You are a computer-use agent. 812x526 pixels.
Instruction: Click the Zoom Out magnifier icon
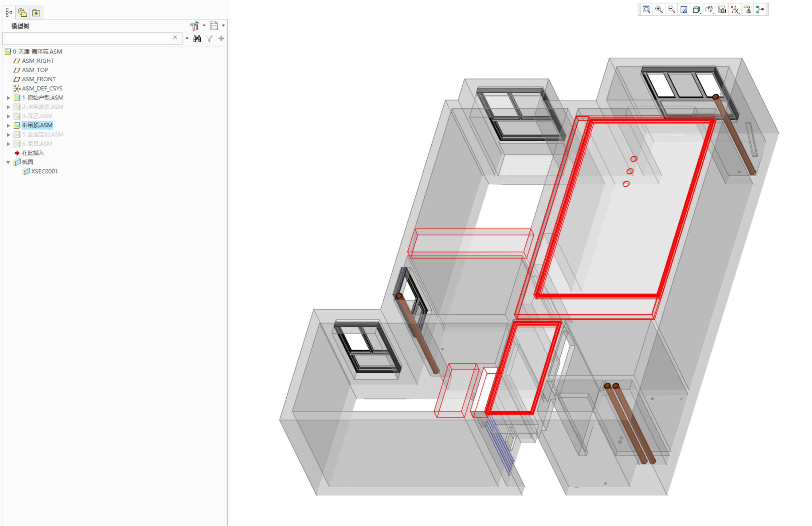[671, 10]
